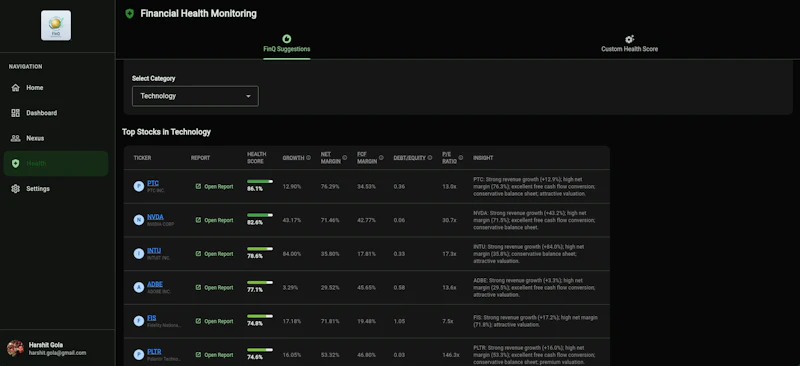Open the INTU ticker link

tap(154, 251)
